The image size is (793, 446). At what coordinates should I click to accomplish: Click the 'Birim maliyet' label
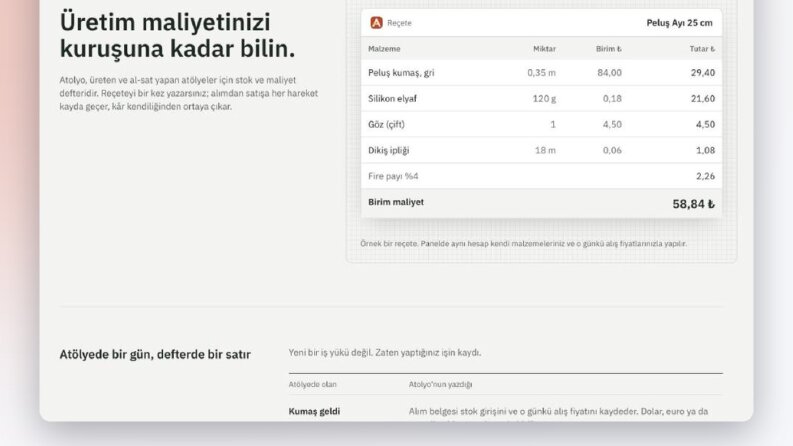tap(396, 202)
